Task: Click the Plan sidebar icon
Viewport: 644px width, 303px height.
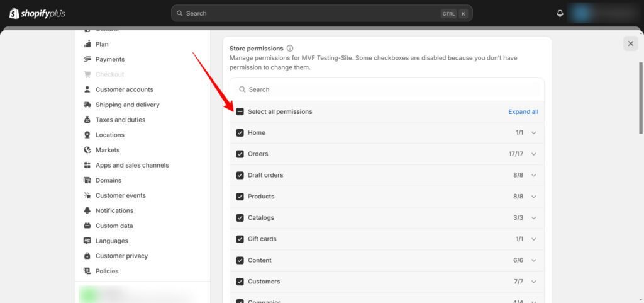Action: tap(87, 44)
